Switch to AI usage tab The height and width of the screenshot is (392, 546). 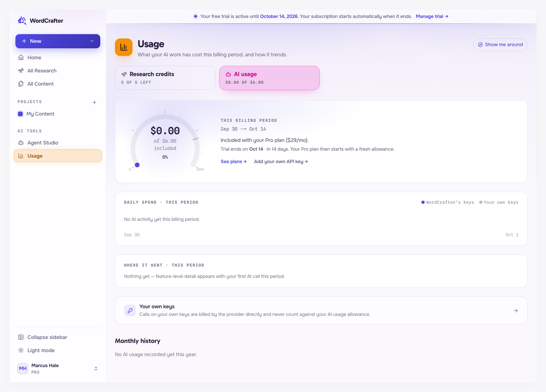coord(270,78)
